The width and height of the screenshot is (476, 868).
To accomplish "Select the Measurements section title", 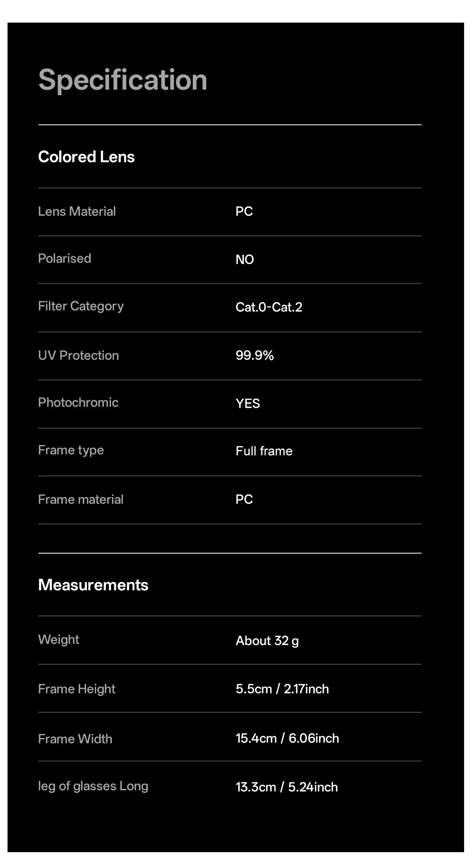I will coord(93,585).
